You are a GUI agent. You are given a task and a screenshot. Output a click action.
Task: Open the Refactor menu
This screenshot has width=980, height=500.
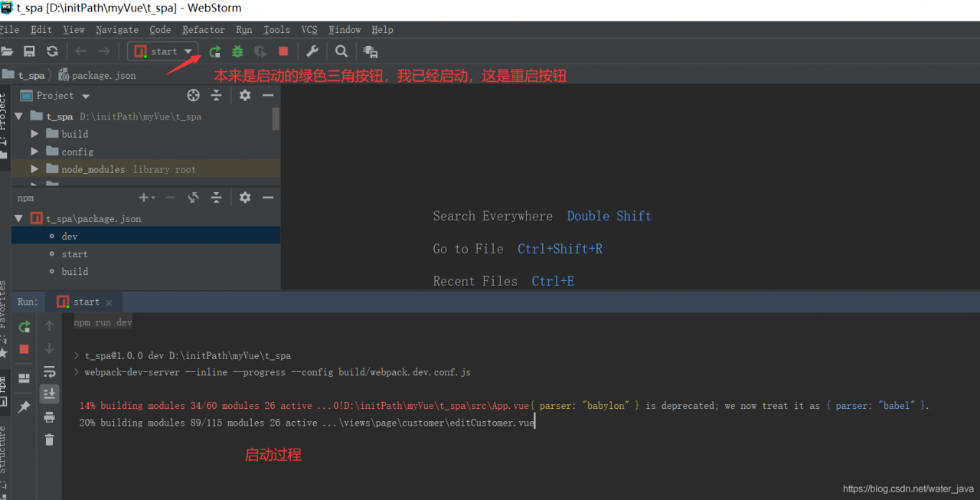click(x=204, y=30)
